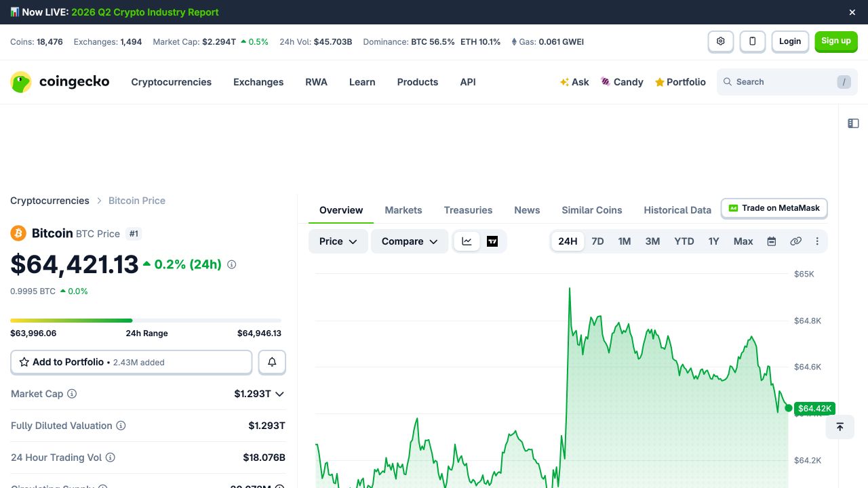Click the Cryptocurrencies breadcrumb link

pyautogui.click(x=50, y=201)
